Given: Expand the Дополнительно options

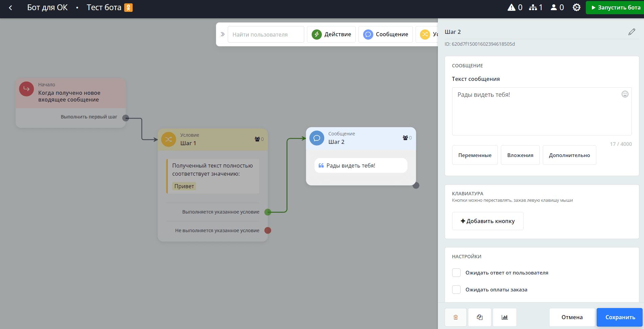Looking at the screenshot, I should [569, 155].
